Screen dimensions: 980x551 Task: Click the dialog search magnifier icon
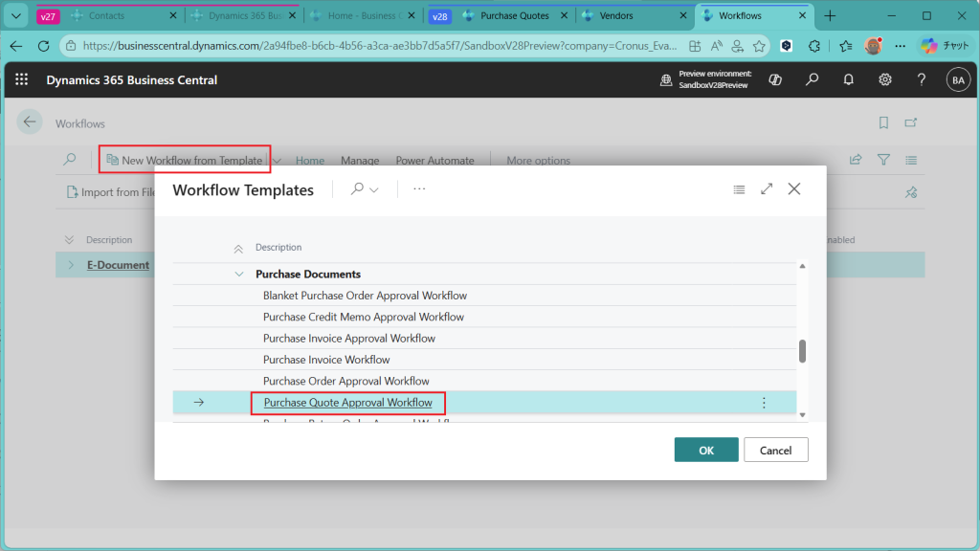(357, 189)
